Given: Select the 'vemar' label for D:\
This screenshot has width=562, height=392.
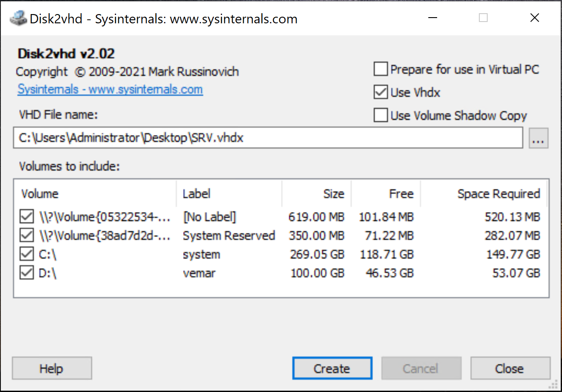Looking at the screenshot, I should tap(199, 274).
